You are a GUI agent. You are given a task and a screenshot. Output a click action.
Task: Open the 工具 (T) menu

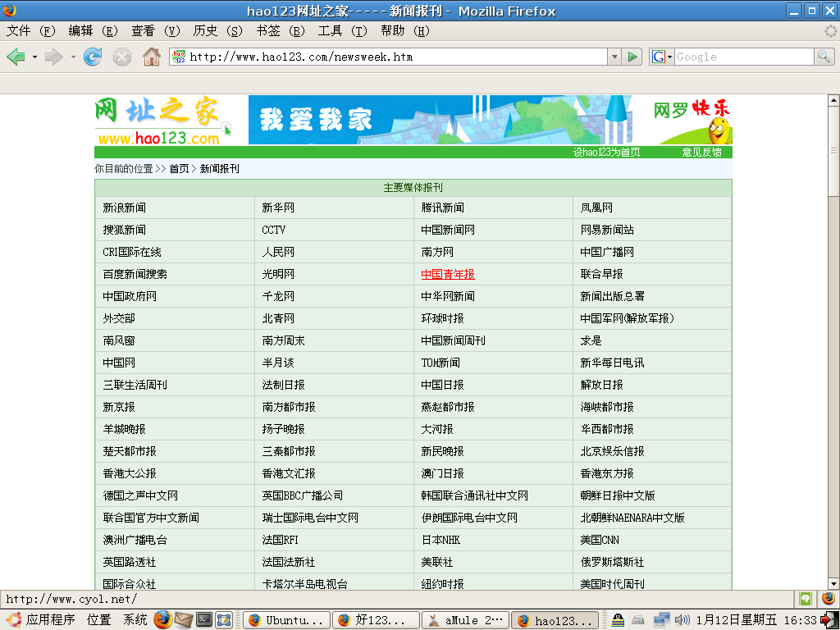[x=343, y=31]
